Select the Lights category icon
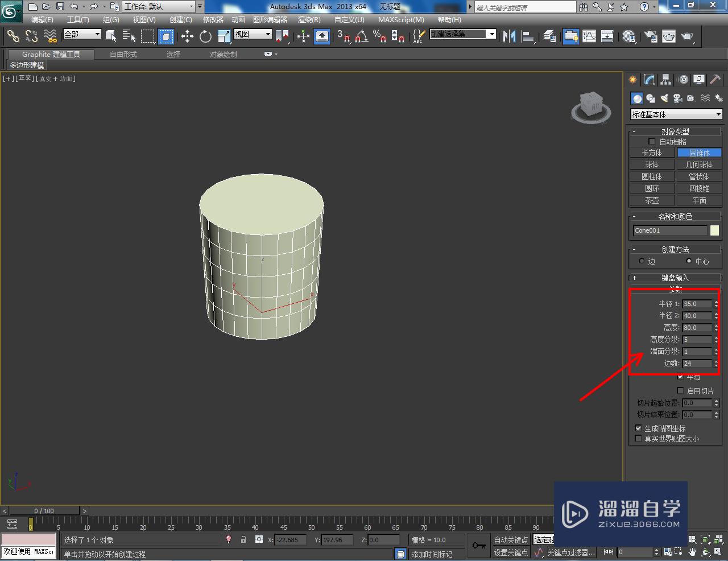Image resolution: width=728 pixels, height=561 pixels. 664,98
